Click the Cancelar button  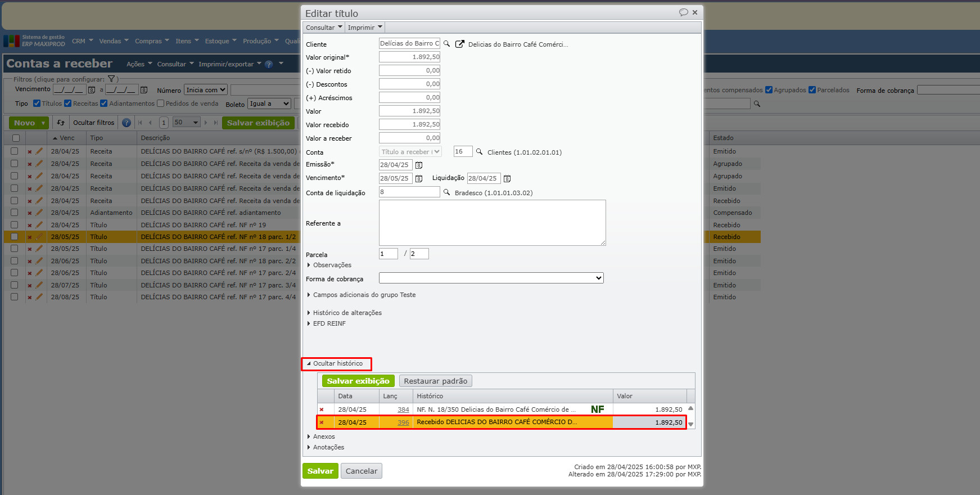click(x=362, y=471)
